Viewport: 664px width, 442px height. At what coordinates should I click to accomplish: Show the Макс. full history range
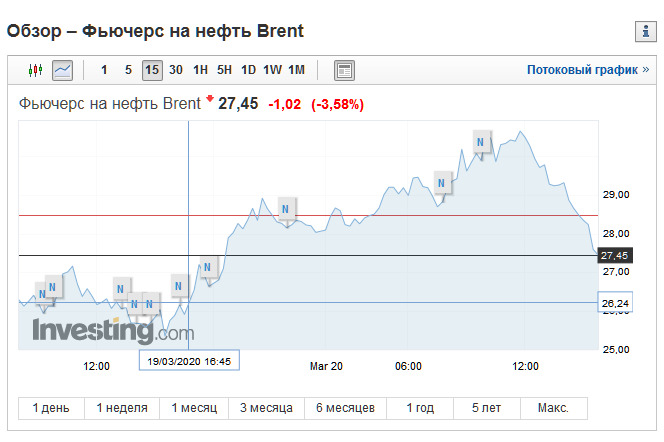point(553,408)
